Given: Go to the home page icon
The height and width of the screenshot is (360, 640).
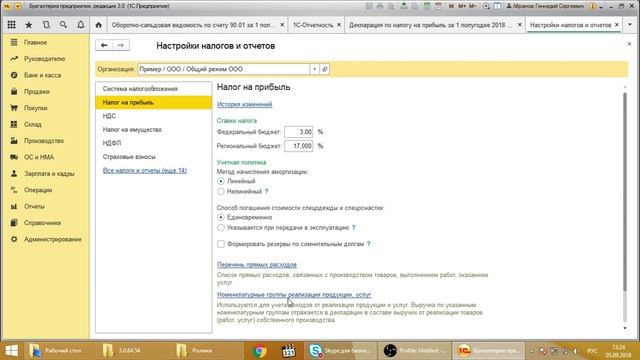Looking at the screenshot, I should tap(98, 25).
